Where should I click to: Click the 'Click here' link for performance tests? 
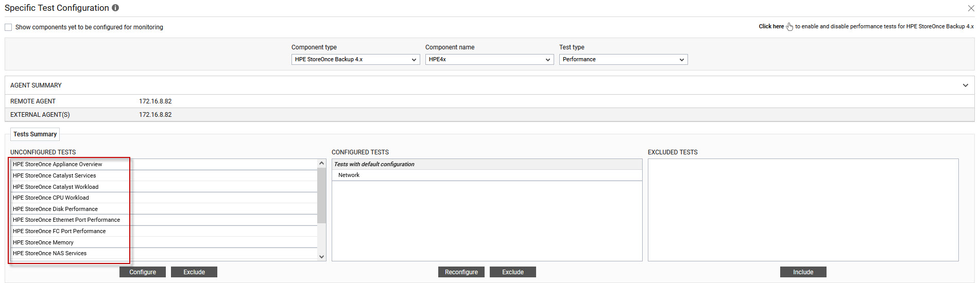(x=771, y=27)
